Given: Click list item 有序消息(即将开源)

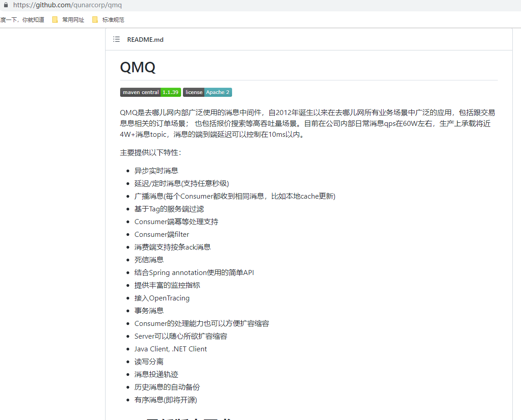Looking at the screenshot, I should click(166, 400).
